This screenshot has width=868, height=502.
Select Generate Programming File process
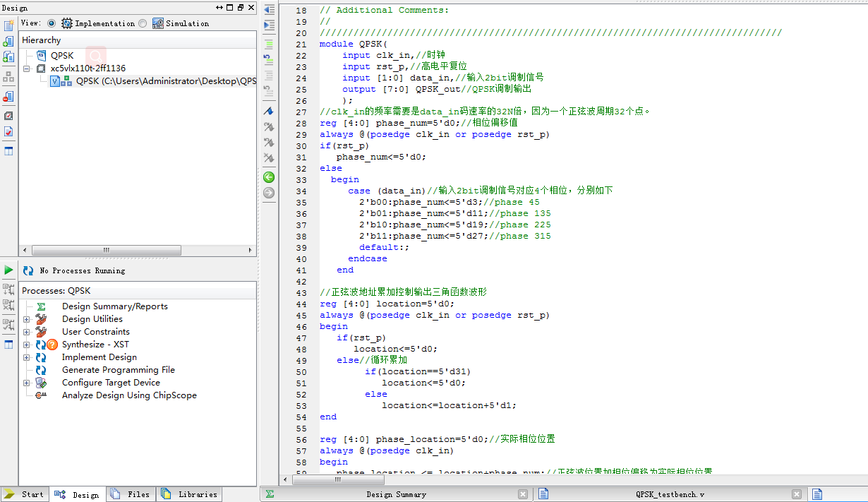pyautogui.click(x=118, y=370)
